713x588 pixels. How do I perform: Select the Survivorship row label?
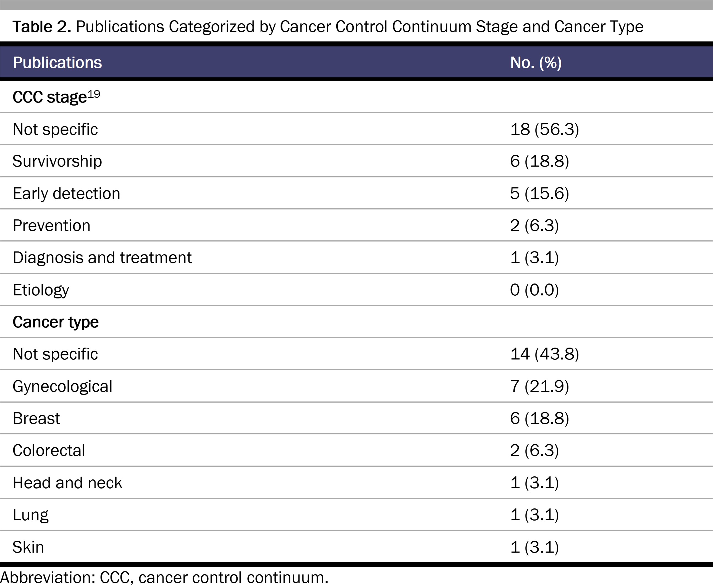pos(57,161)
